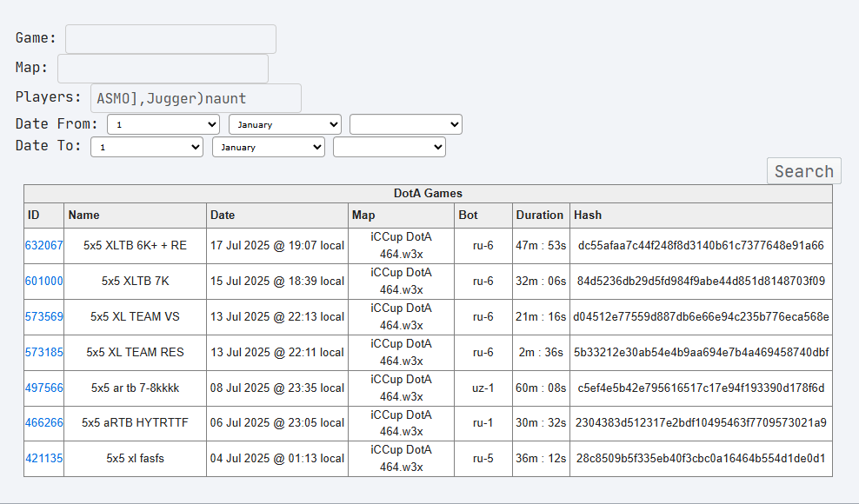Image resolution: width=859 pixels, height=504 pixels.
Task: Click the Name column header
Action: (x=136, y=216)
